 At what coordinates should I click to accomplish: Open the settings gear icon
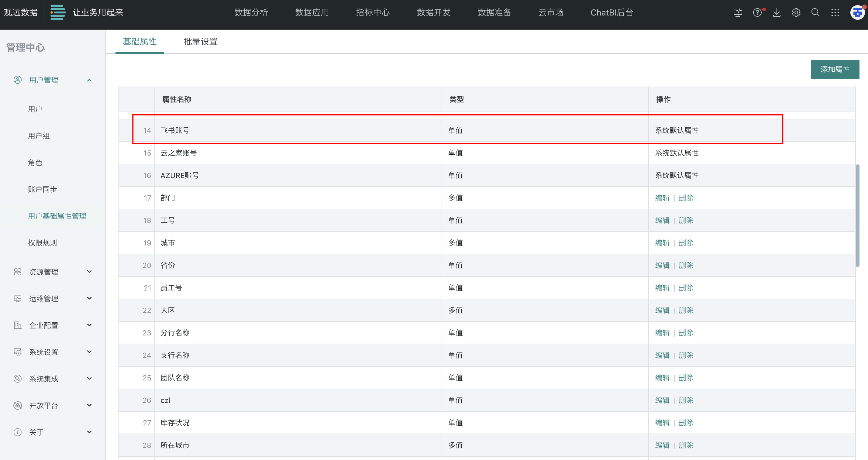point(796,13)
